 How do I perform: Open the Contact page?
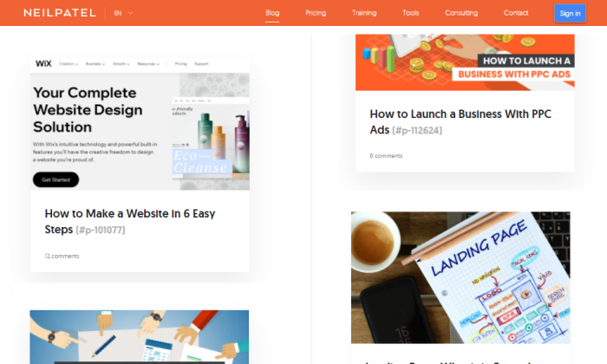pos(516,13)
